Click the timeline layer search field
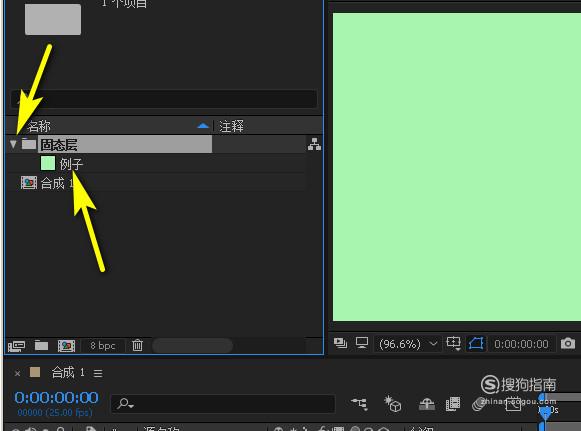 click(223, 403)
